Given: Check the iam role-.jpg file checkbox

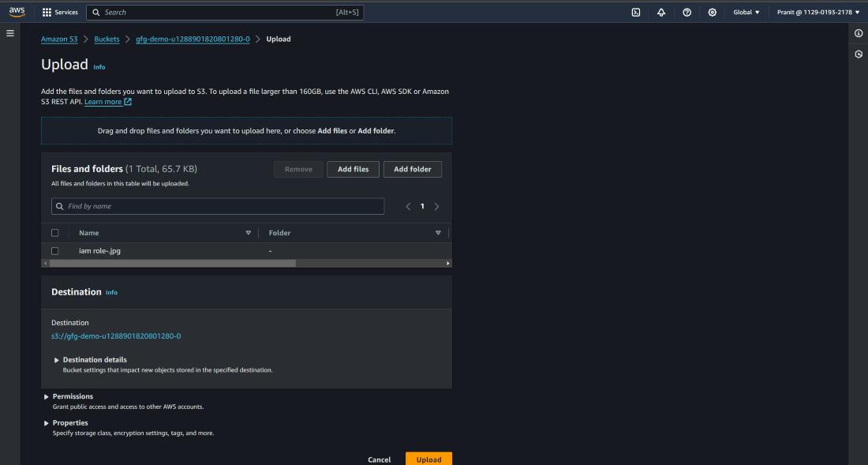Looking at the screenshot, I should [54, 251].
